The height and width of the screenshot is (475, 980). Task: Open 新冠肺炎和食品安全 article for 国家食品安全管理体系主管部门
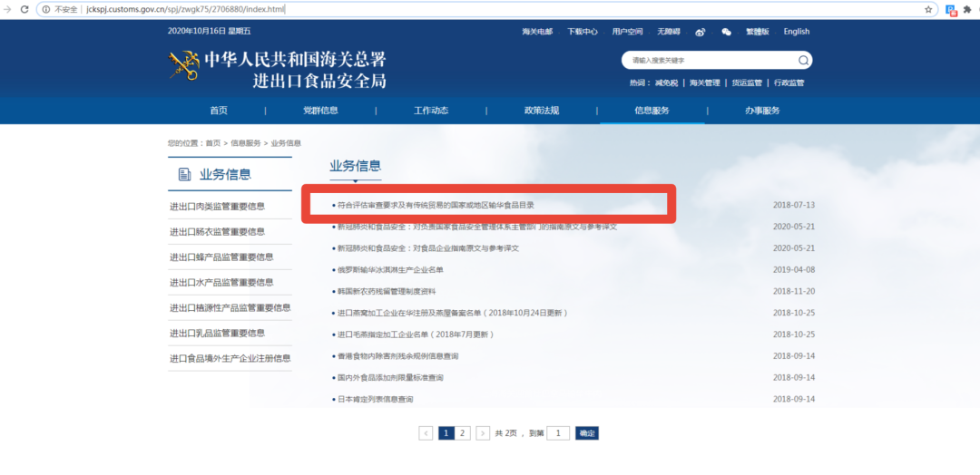(477, 227)
